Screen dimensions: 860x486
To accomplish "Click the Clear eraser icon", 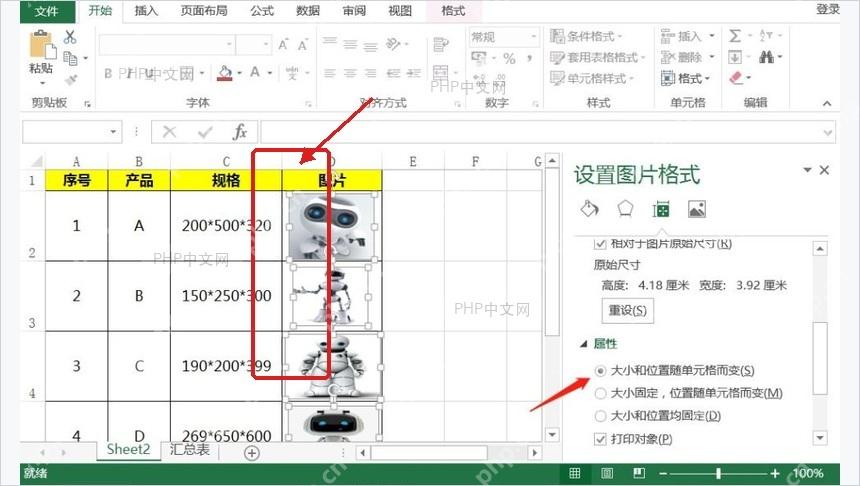I will click(x=735, y=77).
